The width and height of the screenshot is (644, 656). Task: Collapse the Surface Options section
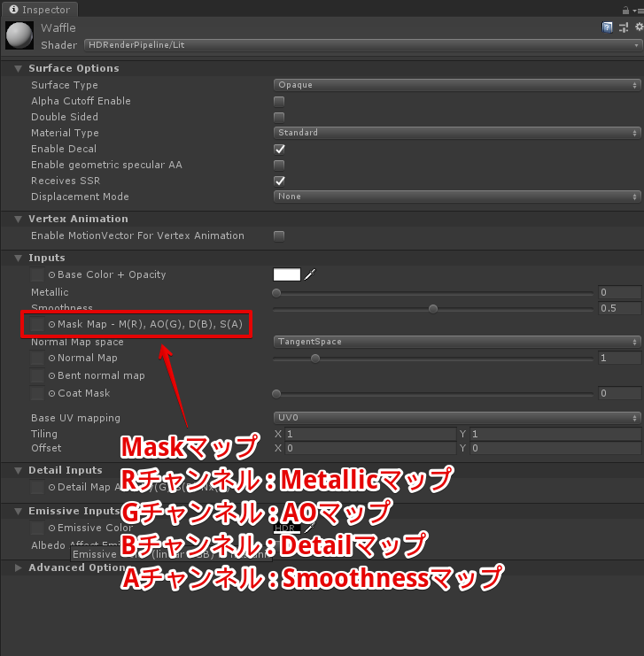coord(18,69)
